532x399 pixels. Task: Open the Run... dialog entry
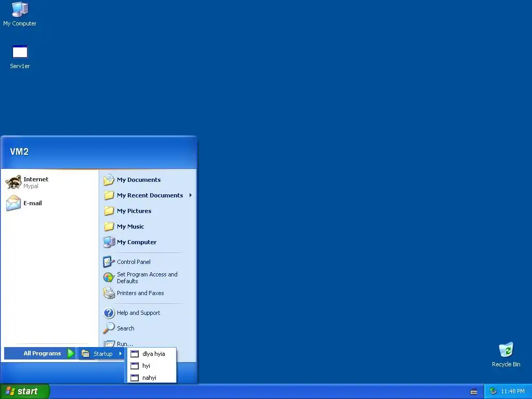pyautogui.click(x=148, y=343)
